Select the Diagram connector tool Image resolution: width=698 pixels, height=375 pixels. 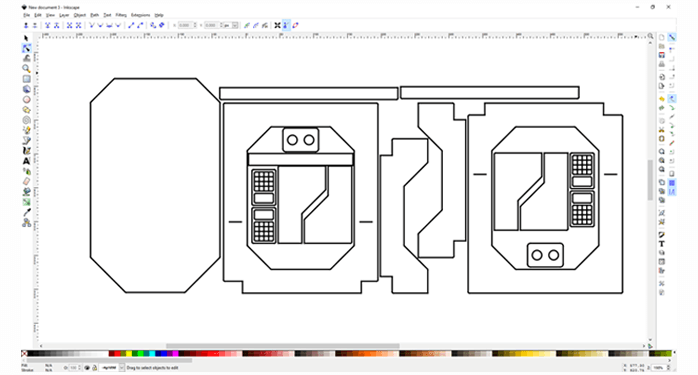pyautogui.click(x=26, y=223)
